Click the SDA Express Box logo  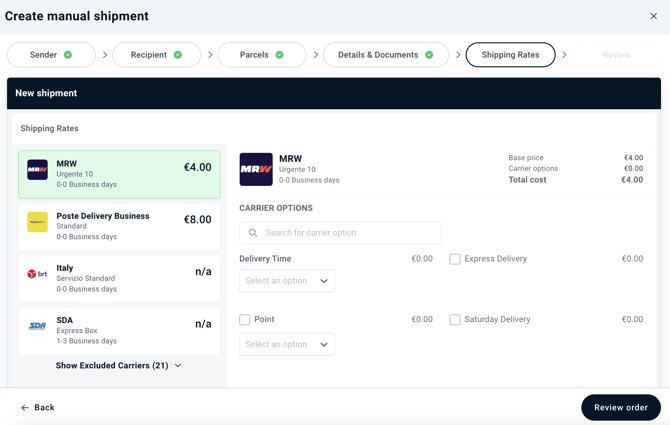[x=37, y=326]
